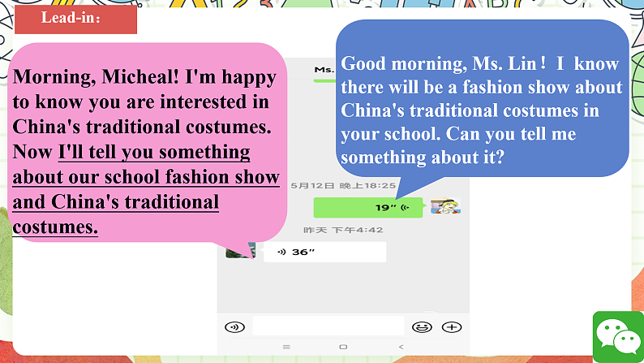Tap the Android home square button

(x=343, y=347)
